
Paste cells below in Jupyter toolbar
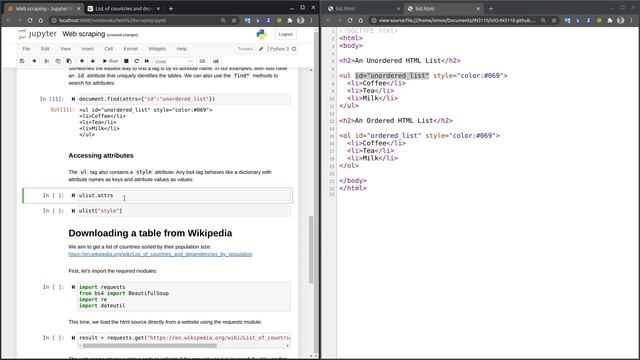pos(69,61)
